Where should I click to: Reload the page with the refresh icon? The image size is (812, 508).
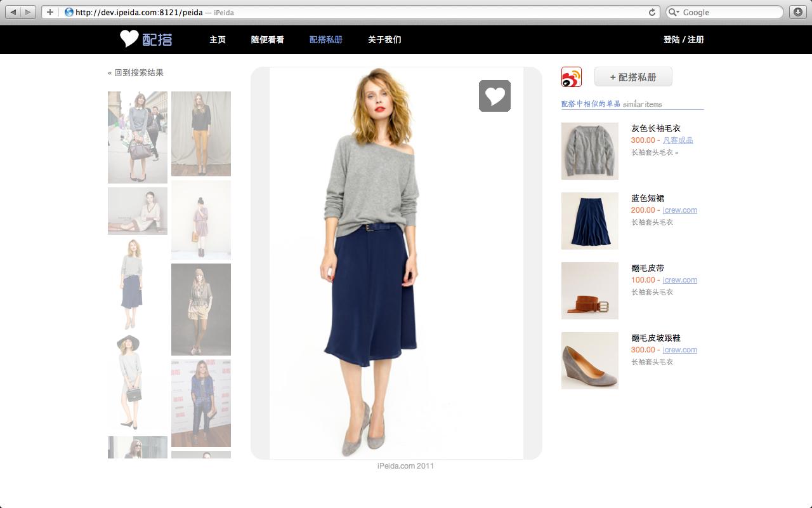[x=652, y=12]
